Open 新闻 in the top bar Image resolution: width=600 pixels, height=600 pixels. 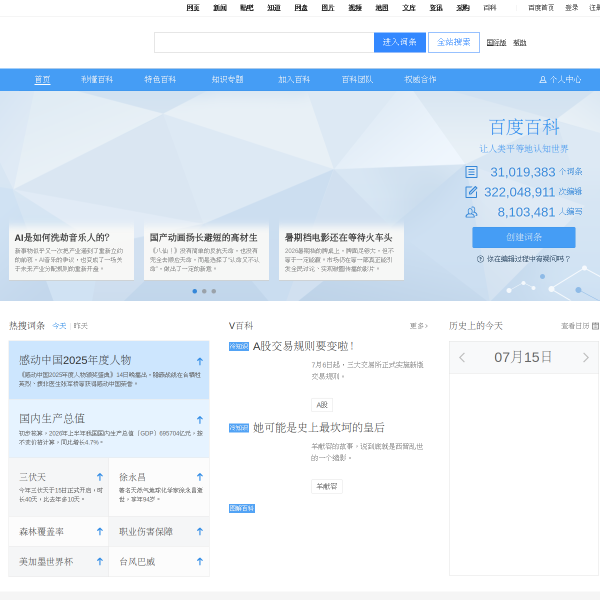click(220, 8)
